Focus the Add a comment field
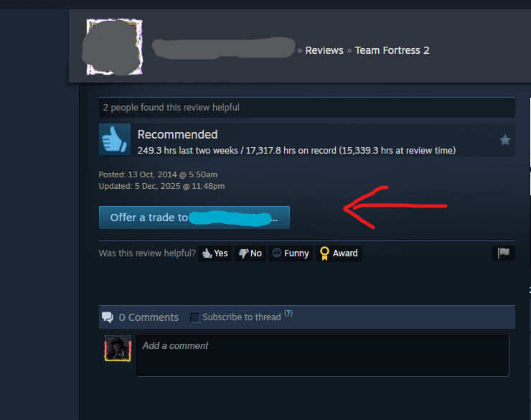 (x=323, y=356)
